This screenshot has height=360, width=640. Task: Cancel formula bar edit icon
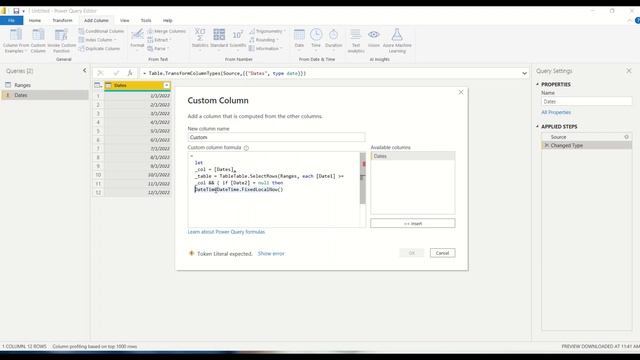coord(100,73)
